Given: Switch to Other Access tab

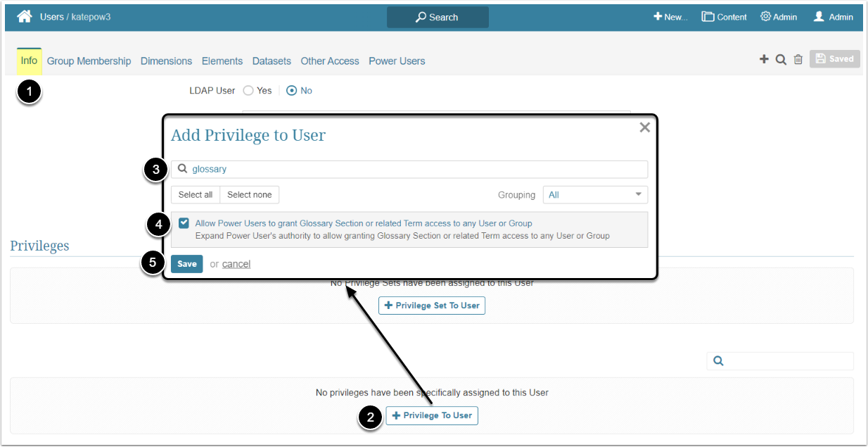Looking at the screenshot, I should [x=330, y=61].
